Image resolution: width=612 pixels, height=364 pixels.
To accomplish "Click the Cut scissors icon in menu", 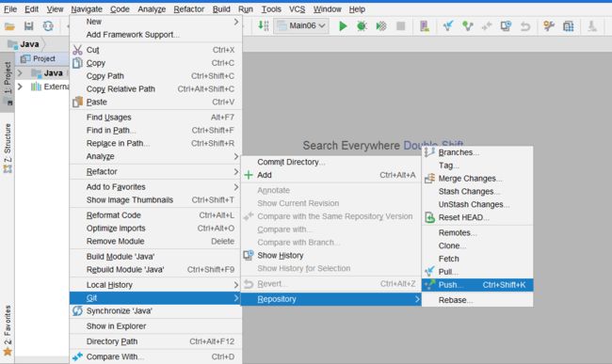I will click(x=77, y=50).
